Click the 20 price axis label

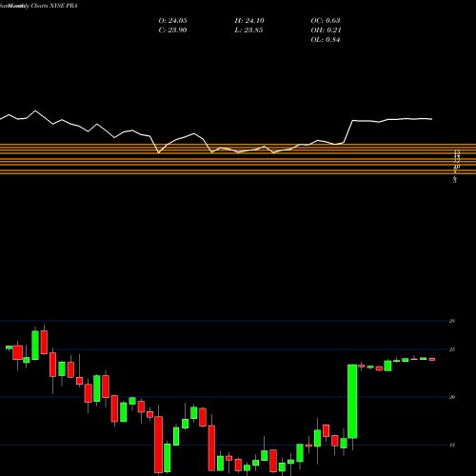[x=452, y=397]
